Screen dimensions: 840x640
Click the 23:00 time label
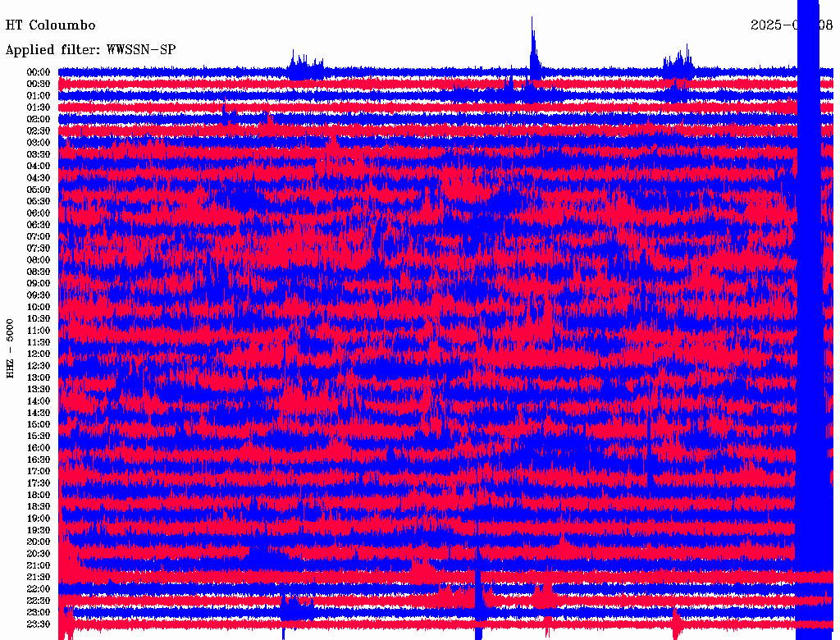[x=39, y=613]
